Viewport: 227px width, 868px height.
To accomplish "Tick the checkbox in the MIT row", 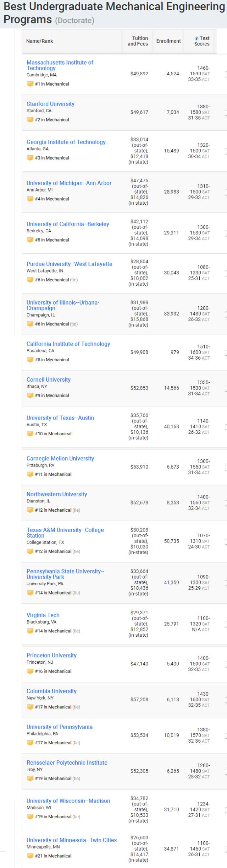I will tap(226, 74).
